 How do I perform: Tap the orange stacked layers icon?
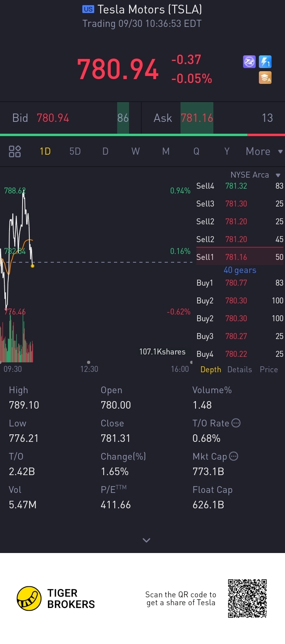(265, 78)
